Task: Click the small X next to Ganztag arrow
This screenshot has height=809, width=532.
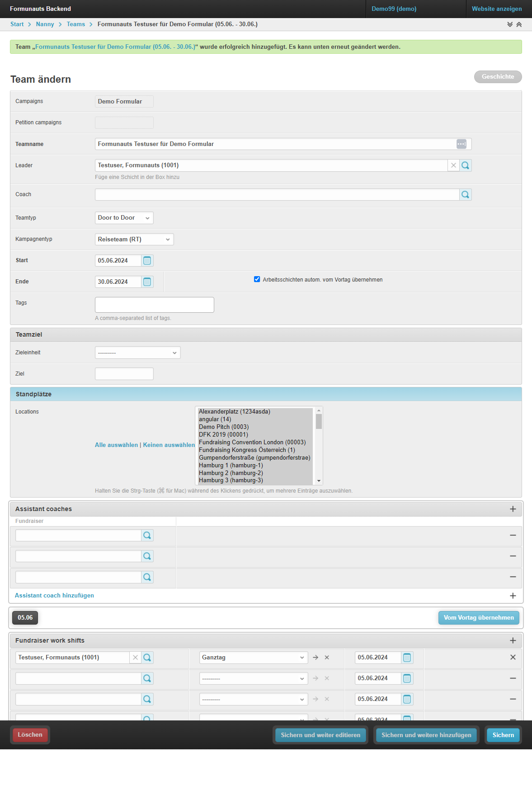Action: point(327,658)
